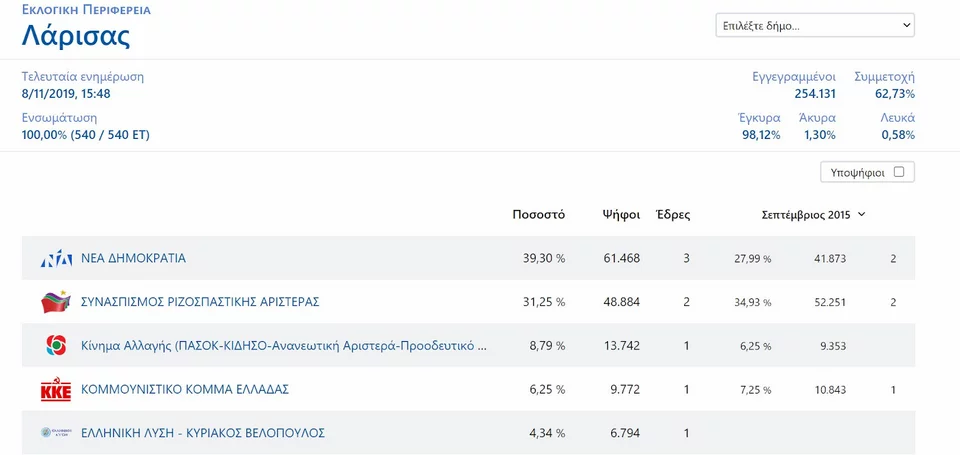Click the 13.742 votes cell
This screenshot has width=960, height=455.
[x=620, y=346]
